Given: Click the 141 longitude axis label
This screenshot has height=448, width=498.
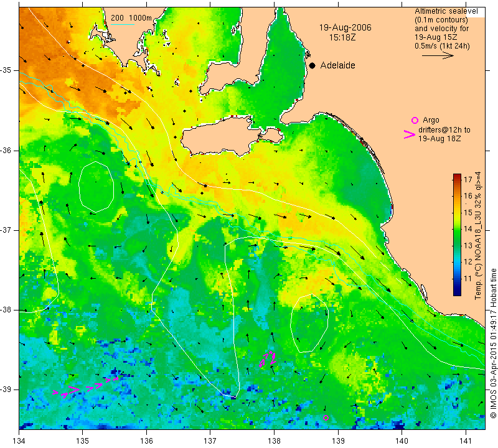Looking at the screenshot, I should click(x=466, y=441).
